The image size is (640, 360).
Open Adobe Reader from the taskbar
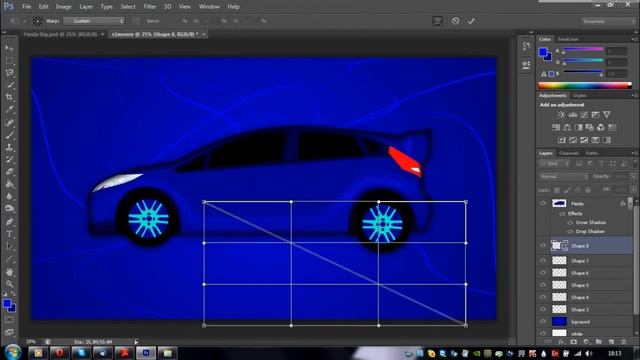[124, 353]
